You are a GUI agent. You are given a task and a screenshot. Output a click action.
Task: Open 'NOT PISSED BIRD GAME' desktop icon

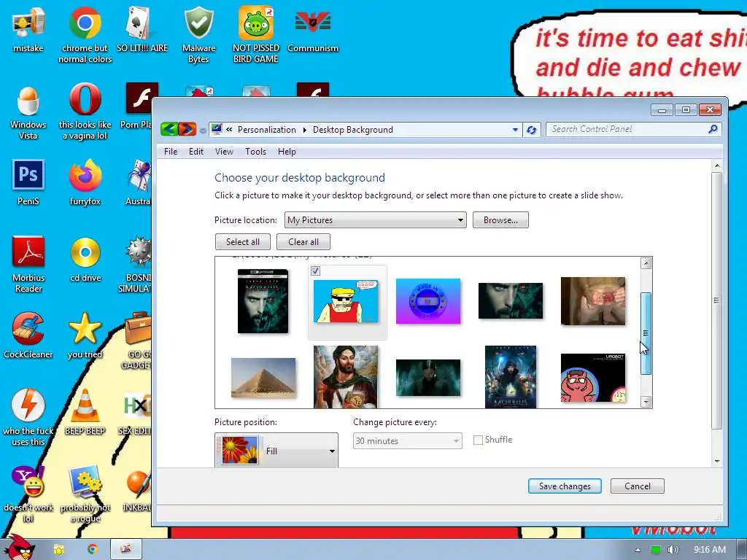(x=256, y=34)
